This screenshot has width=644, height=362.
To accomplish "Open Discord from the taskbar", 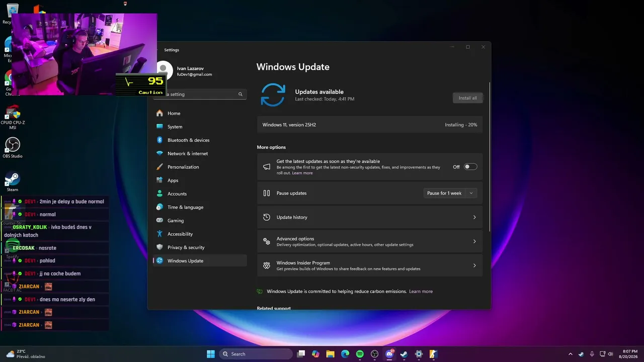I will (389, 354).
